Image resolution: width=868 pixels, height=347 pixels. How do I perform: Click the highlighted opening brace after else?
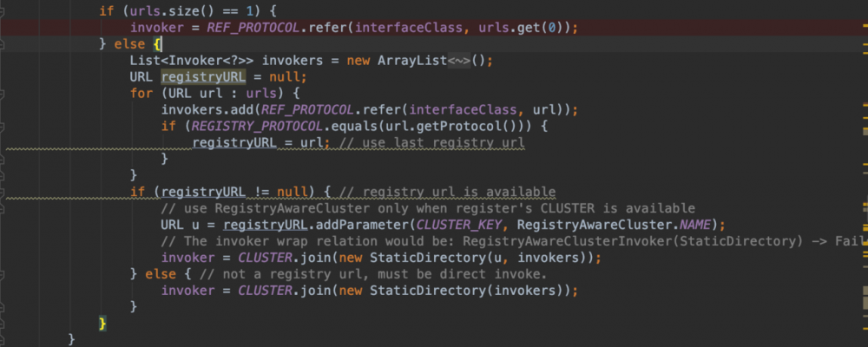tap(157, 43)
